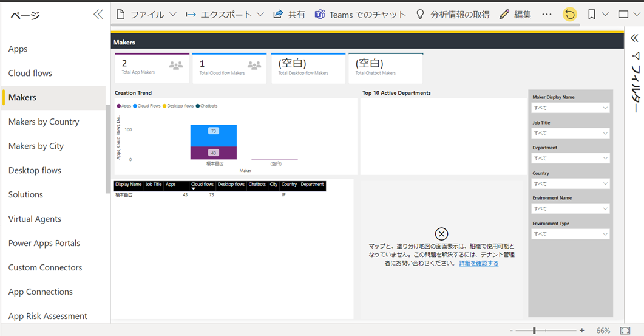Open the Makers by Country page
Image resolution: width=644 pixels, height=336 pixels.
click(44, 122)
